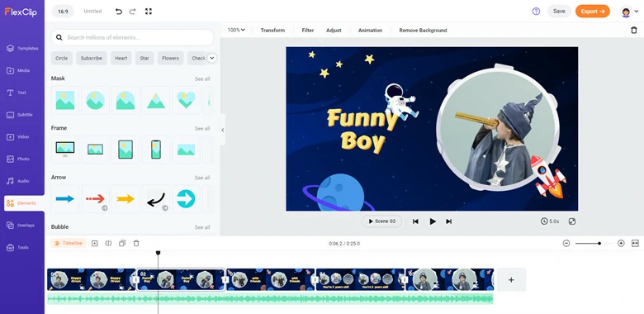The width and height of the screenshot is (644, 314).
Task: Split scene using the timeline split icon
Action: click(108, 243)
